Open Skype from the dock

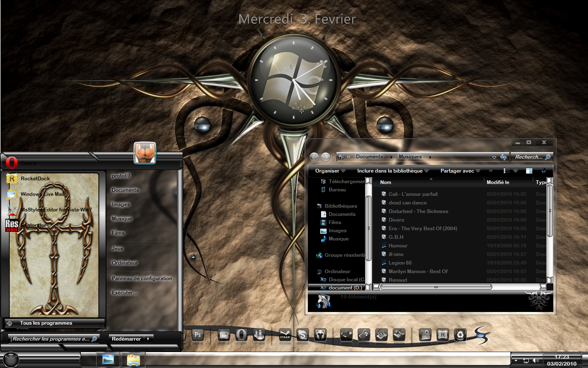tap(303, 335)
